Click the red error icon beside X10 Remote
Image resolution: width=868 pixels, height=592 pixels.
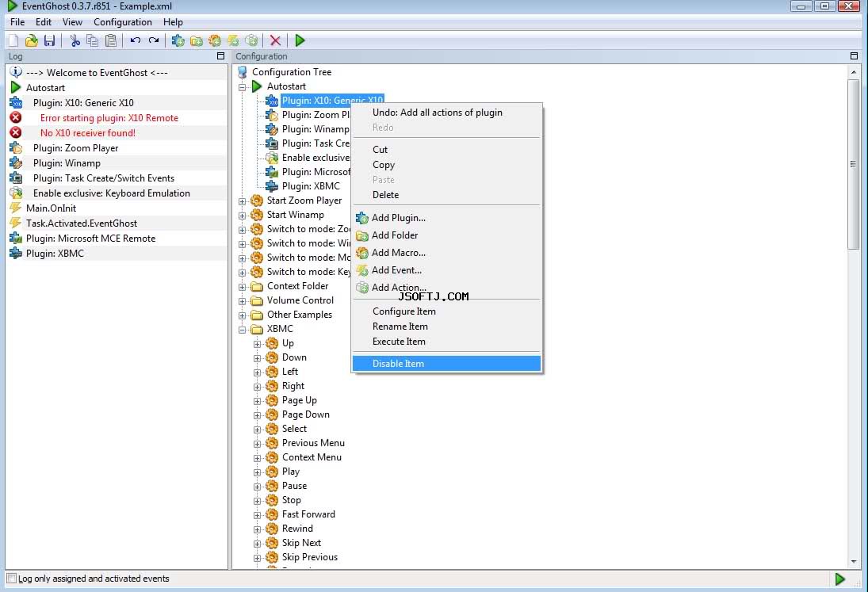16,118
